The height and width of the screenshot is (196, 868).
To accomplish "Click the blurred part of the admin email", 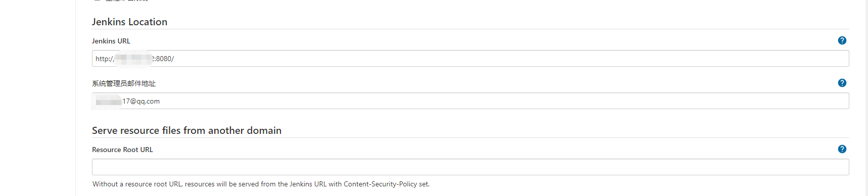I will (x=108, y=102).
